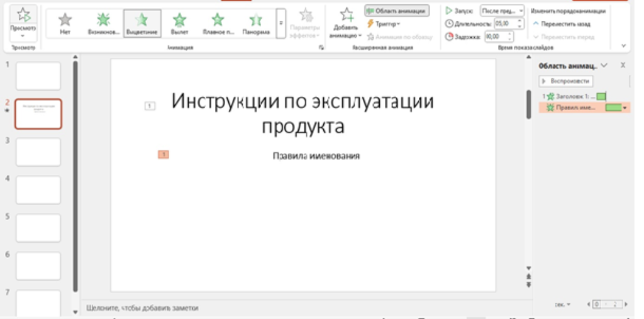Viewport: 644px width, 319px height.
Task: Apply the Вылет animation effect
Action: pyautogui.click(x=179, y=23)
